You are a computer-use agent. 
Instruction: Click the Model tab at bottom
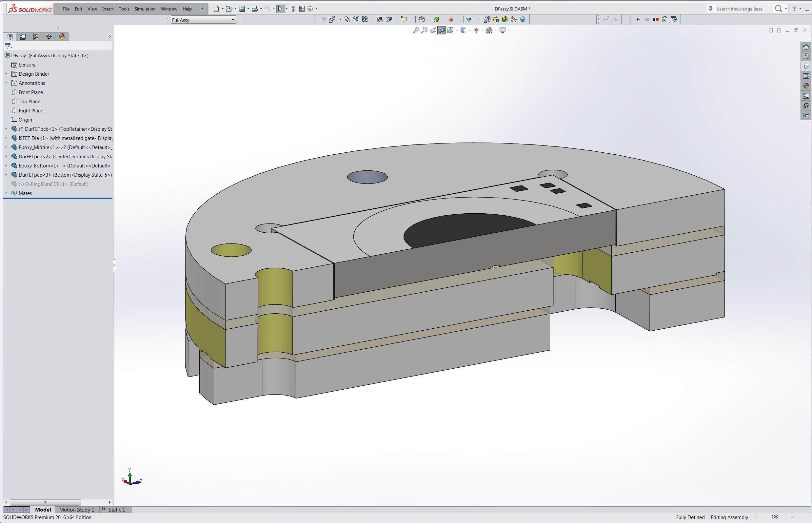click(43, 510)
